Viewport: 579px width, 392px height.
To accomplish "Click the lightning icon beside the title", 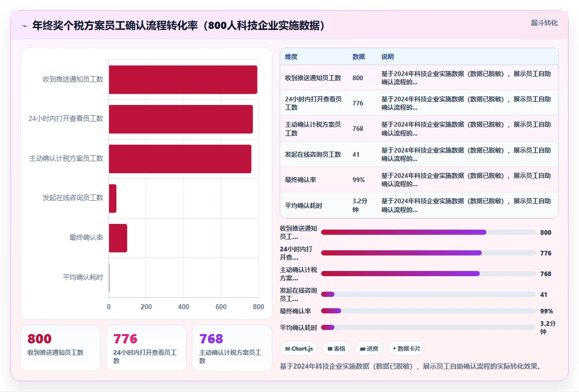I will [x=25, y=26].
